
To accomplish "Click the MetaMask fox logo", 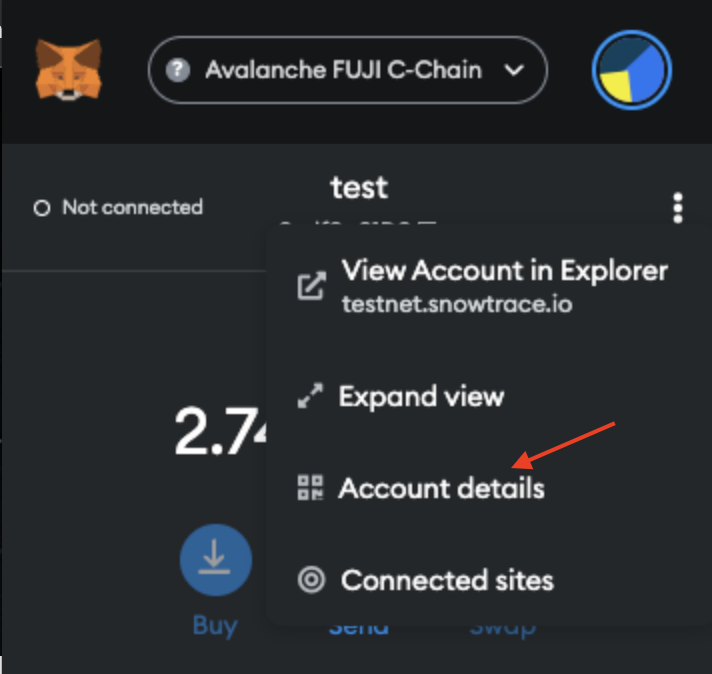I will tap(69, 69).
